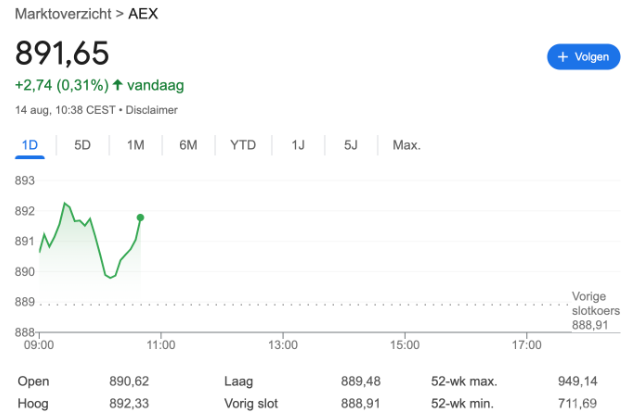Click the Marktoverzicht breadcrumb link
The image size is (638, 419).
pos(62,15)
